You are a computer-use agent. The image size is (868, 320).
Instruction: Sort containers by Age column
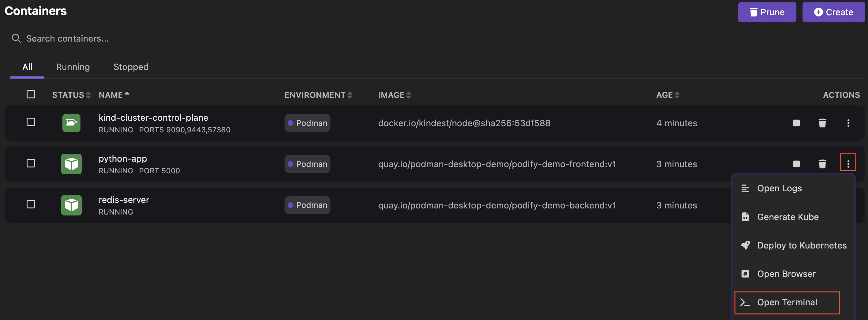[668, 95]
